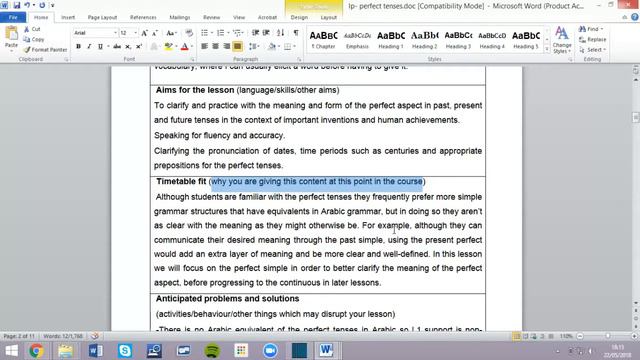This screenshot has width=640, height=360.
Task: Open Word Help question mark icon
Action: tap(635, 17)
